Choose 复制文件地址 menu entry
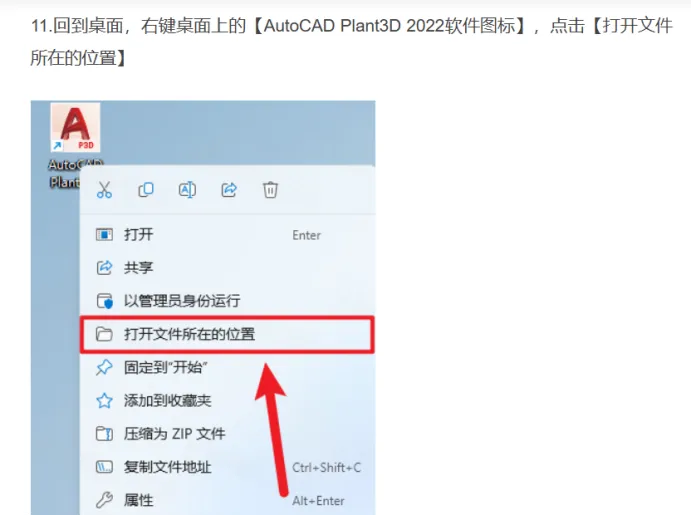 (x=227, y=467)
